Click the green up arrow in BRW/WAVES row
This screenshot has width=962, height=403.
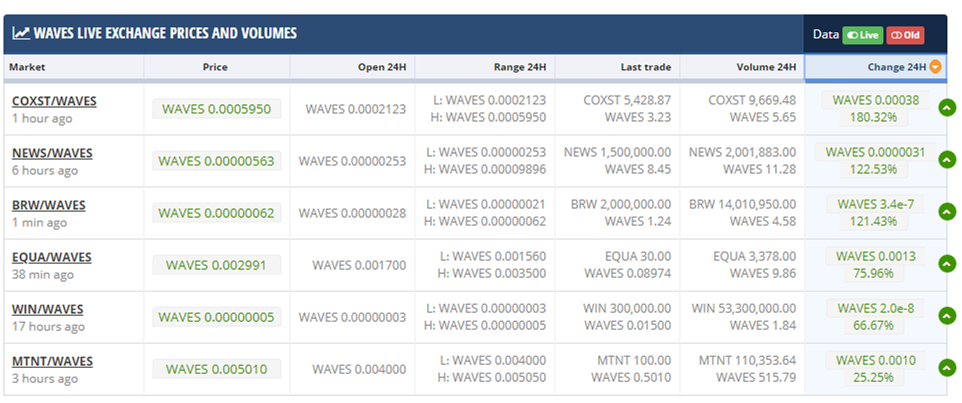tap(947, 212)
